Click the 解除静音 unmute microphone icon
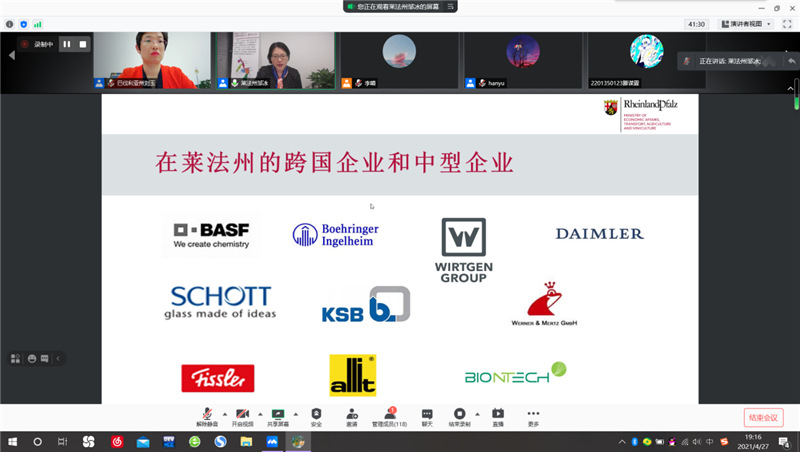This screenshot has height=452, width=800. coord(206,413)
